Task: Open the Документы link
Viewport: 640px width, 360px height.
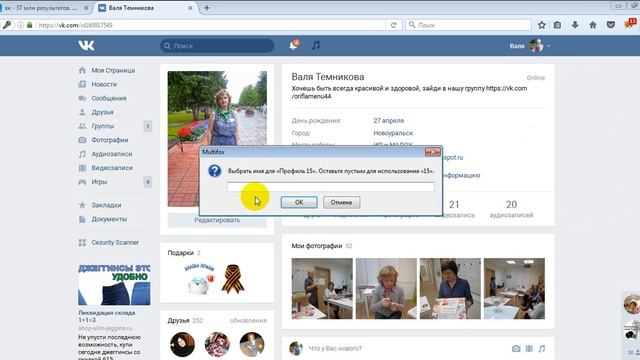Action: [109, 219]
